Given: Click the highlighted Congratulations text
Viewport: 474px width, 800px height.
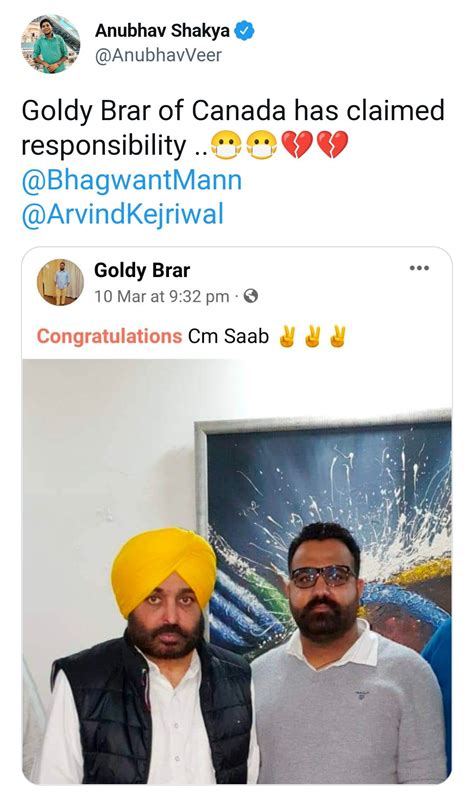Looking at the screenshot, I should coord(109,336).
